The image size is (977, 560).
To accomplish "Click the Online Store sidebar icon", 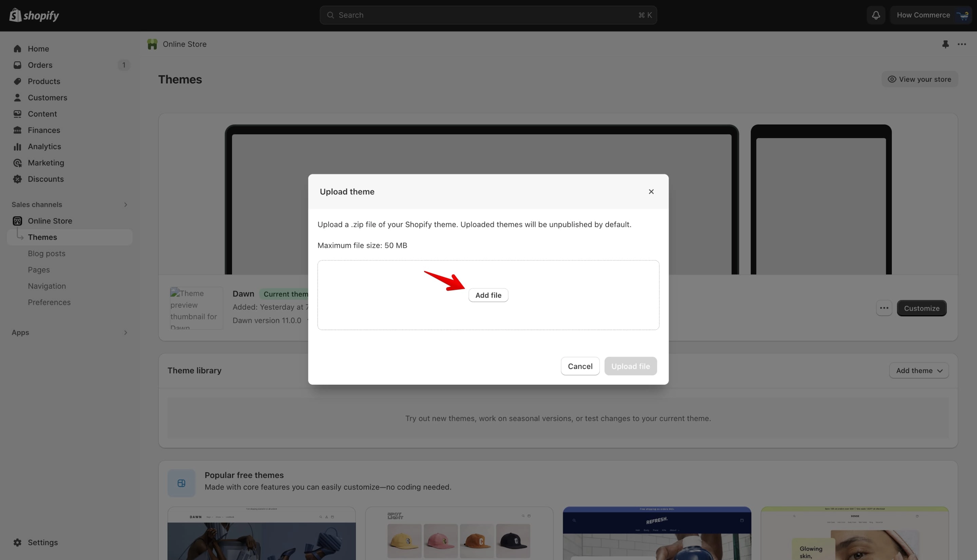I will click(17, 221).
